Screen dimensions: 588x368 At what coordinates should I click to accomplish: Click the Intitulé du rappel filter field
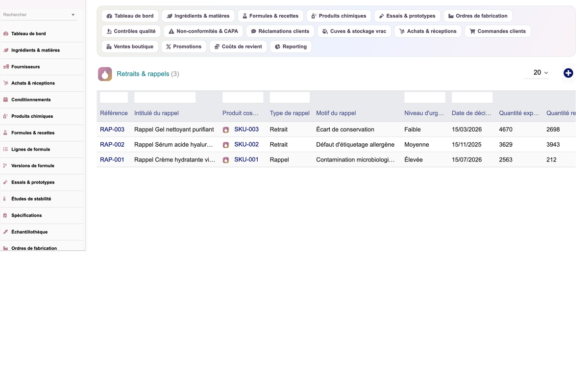(x=165, y=98)
